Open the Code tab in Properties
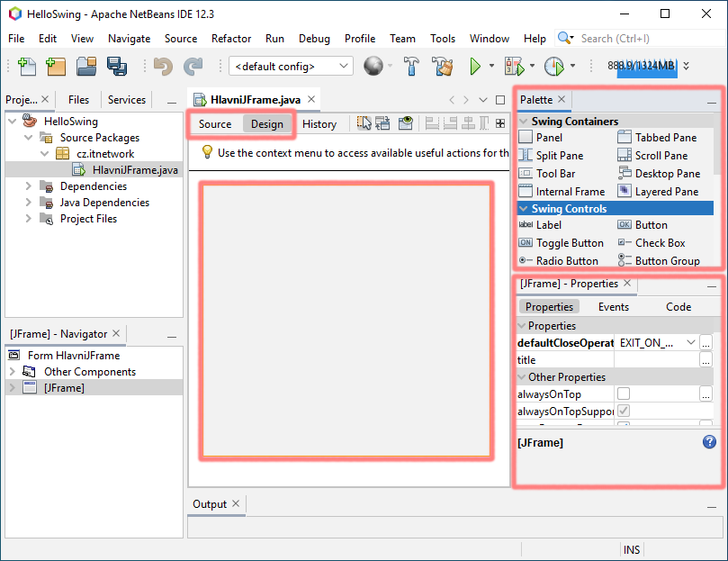 click(679, 307)
